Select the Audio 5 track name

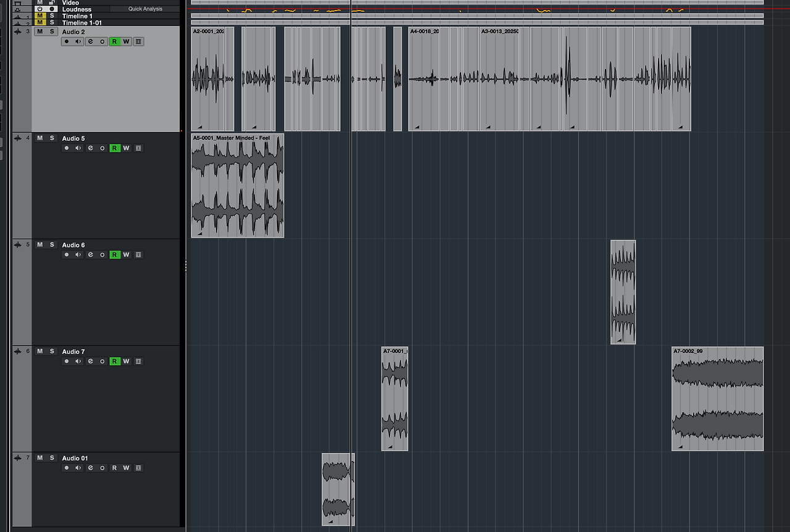[x=73, y=138]
